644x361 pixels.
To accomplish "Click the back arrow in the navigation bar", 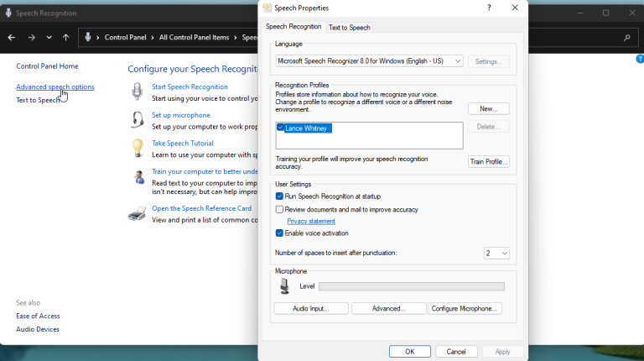I will (x=12, y=38).
